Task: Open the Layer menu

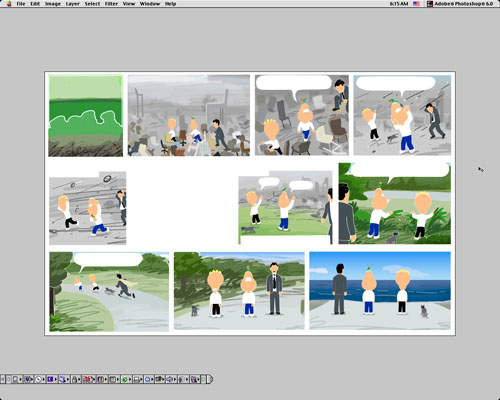Action: [x=72, y=4]
